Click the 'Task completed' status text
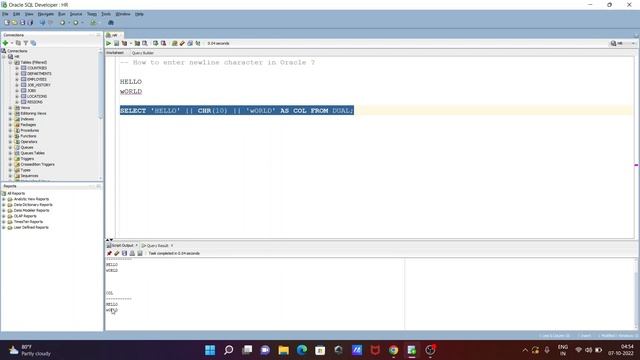 [x=174, y=253]
